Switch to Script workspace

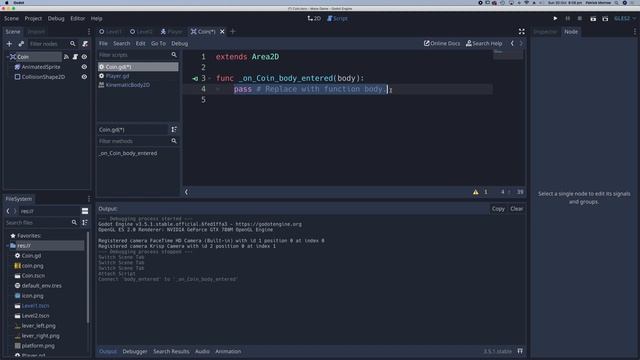pos(337,18)
